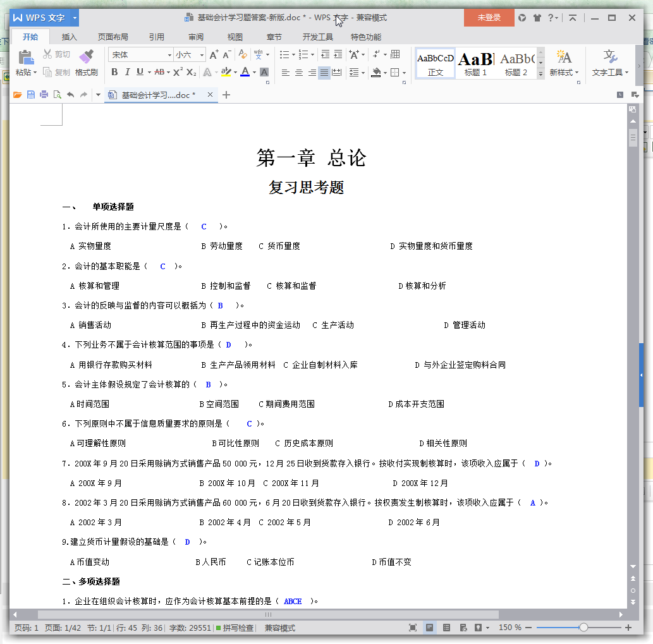Viewport: 653px width, 644px height.
Task: Switch to the 审阅 ribbon tab
Action: tap(196, 37)
